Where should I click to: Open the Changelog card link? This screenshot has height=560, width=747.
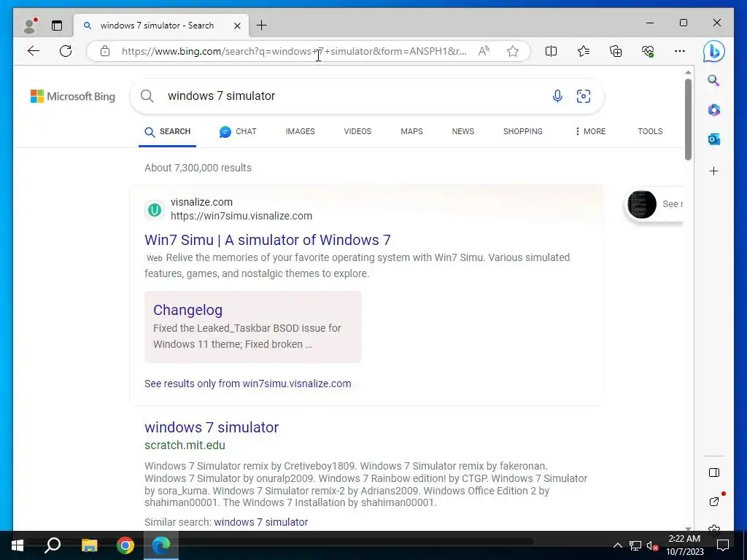tap(187, 310)
